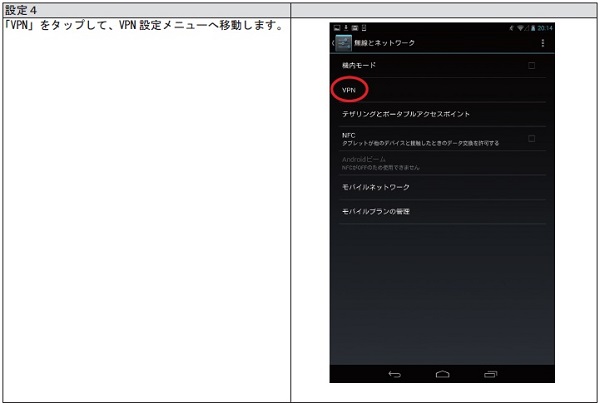This screenshot has height=403, width=600.
Task: Open テザリングとポータブルアクセスポイント settings
Action: pos(406,114)
